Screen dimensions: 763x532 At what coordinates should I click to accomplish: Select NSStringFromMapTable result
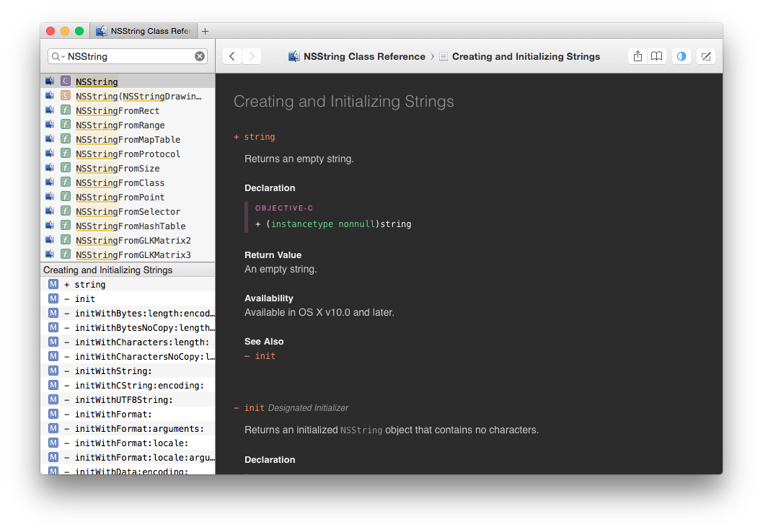(128, 140)
